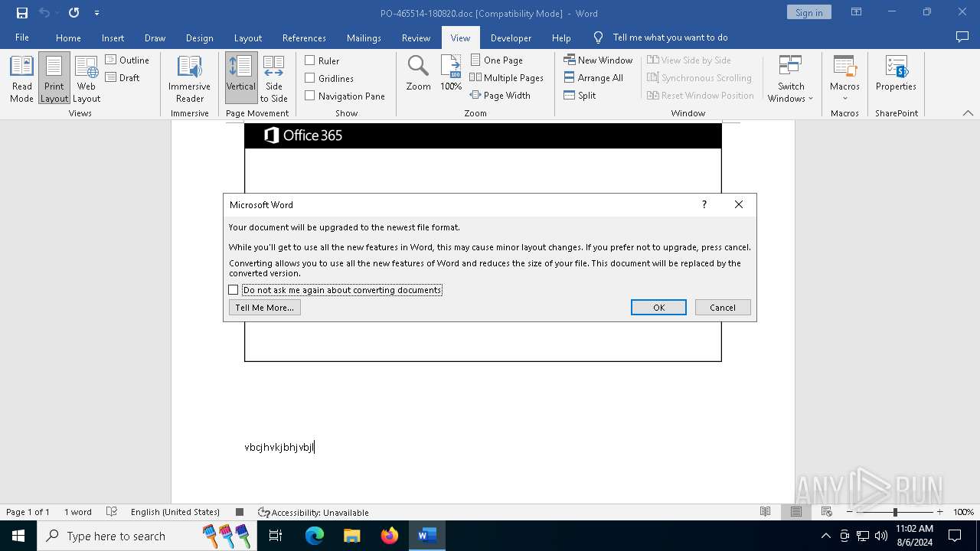Switch to Web Layout view
980x551 pixels.
click(87, 79)
